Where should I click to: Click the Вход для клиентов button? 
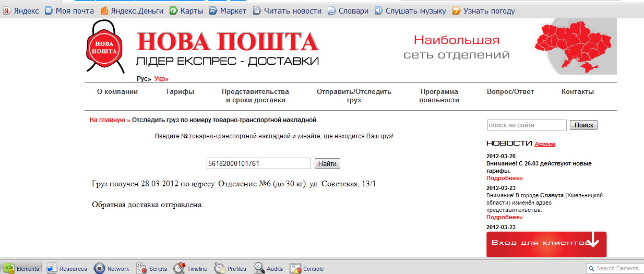pos(546,244)
